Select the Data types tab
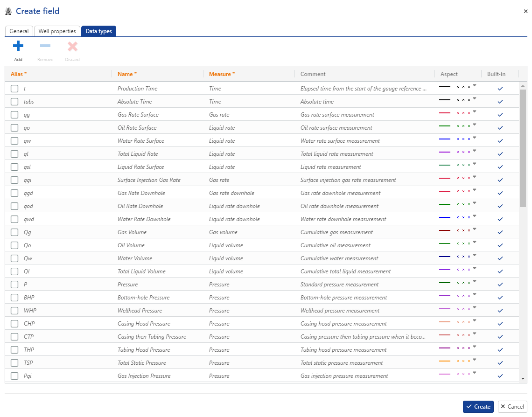532x417 pixels. [98, 31]
